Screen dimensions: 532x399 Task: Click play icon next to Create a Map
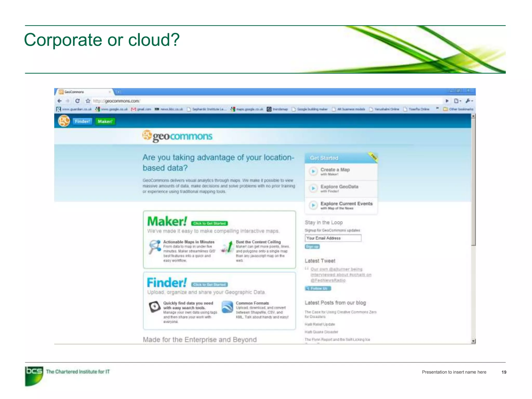[313, 171]
